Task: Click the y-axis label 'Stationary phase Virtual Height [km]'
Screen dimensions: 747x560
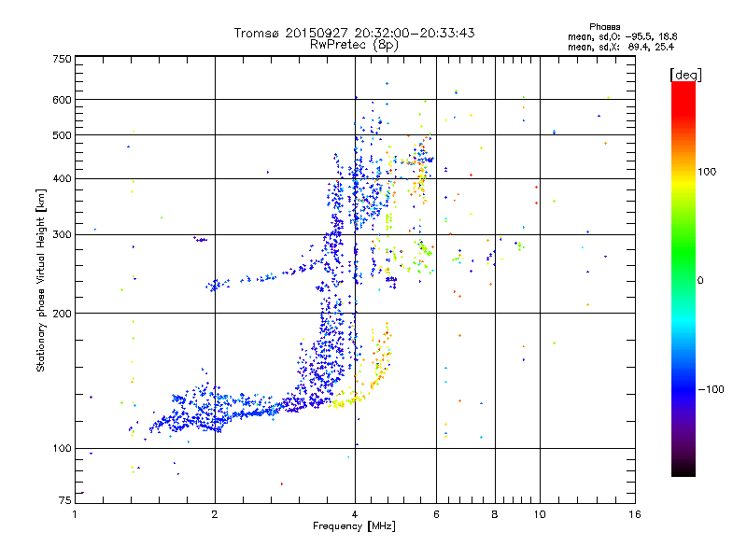Action: point(41,280)
